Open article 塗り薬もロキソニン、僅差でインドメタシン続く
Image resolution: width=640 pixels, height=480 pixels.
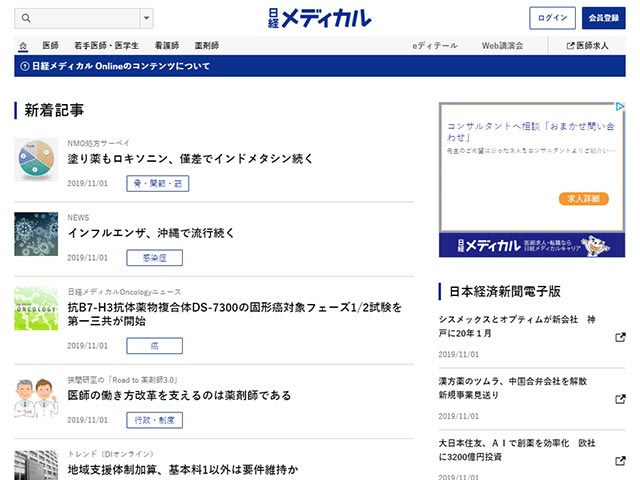[190, 158]
